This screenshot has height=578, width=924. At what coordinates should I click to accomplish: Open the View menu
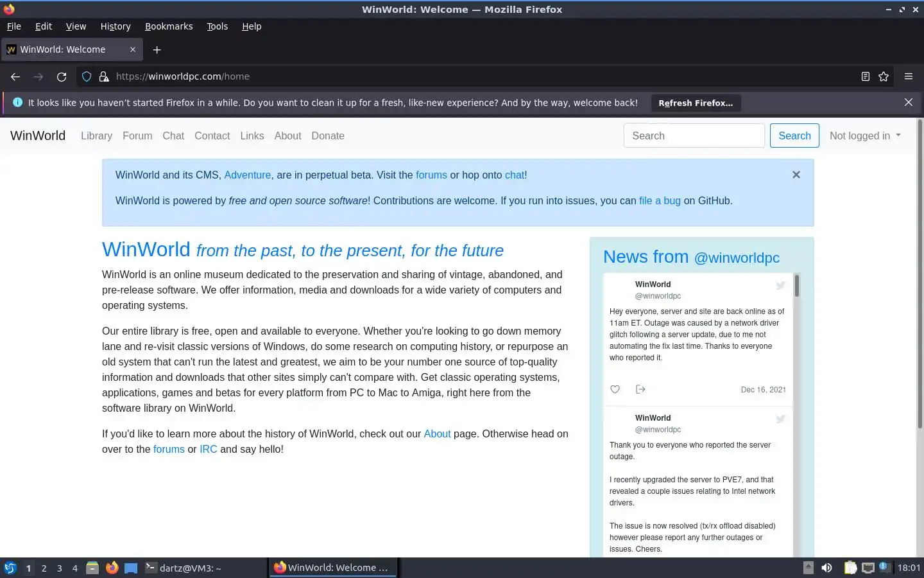point(76,26)
